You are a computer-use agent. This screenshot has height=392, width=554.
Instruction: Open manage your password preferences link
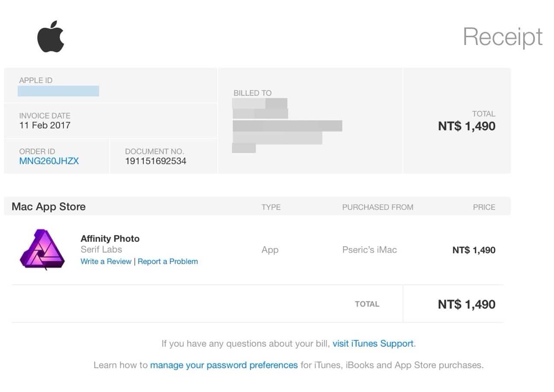tap(224, 365)
